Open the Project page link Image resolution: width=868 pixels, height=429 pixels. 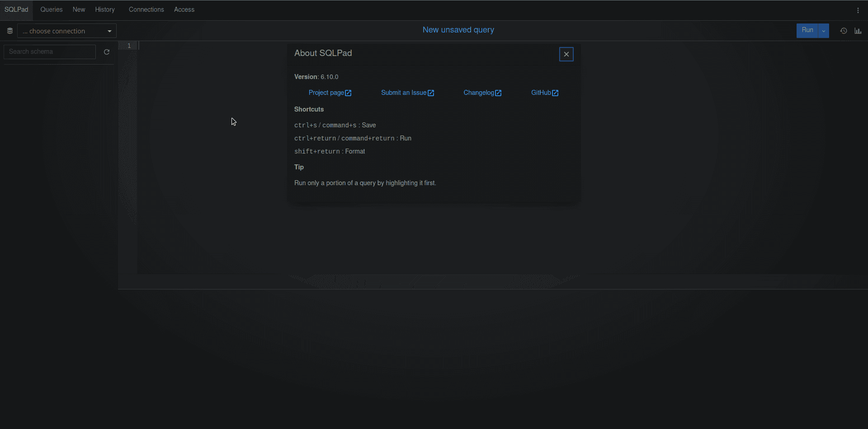click(x=330, y=93)
